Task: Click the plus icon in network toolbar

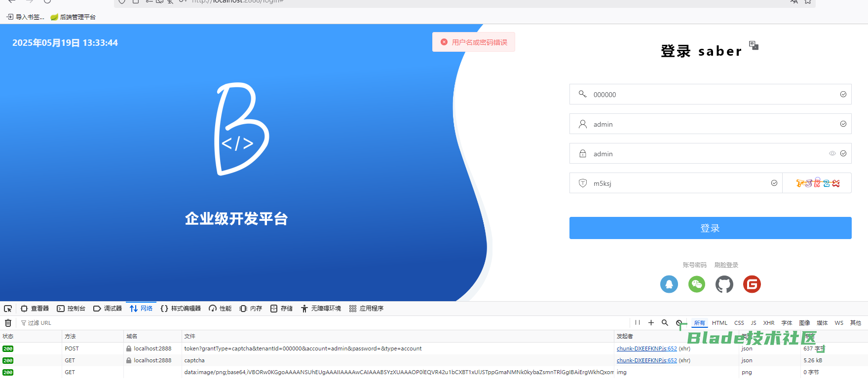Action: click(651, 323)
